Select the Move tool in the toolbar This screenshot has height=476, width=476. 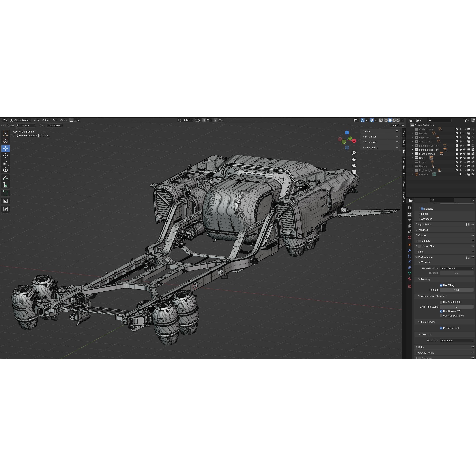point(5,149)
